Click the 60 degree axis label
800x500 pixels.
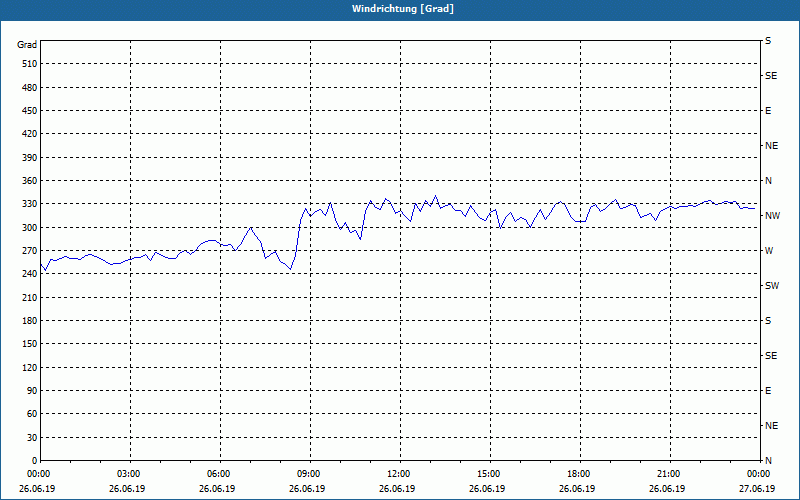32,414
